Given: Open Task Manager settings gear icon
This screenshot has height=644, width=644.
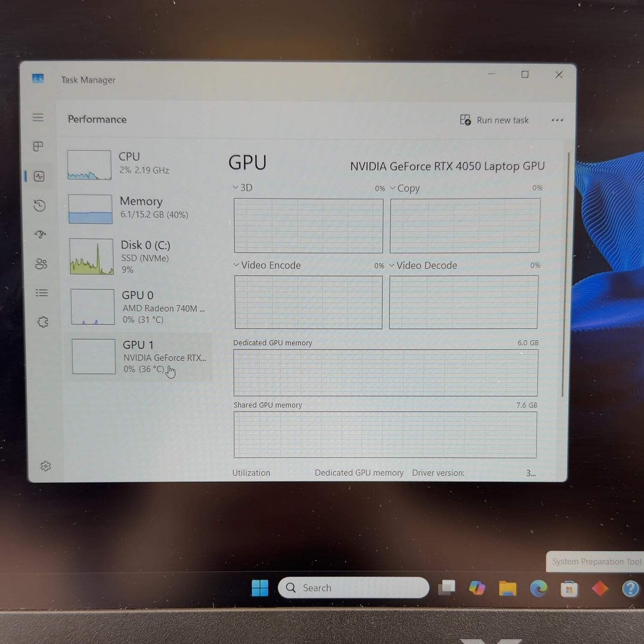Looking at the screenshot, I should (x=46, y=466).
